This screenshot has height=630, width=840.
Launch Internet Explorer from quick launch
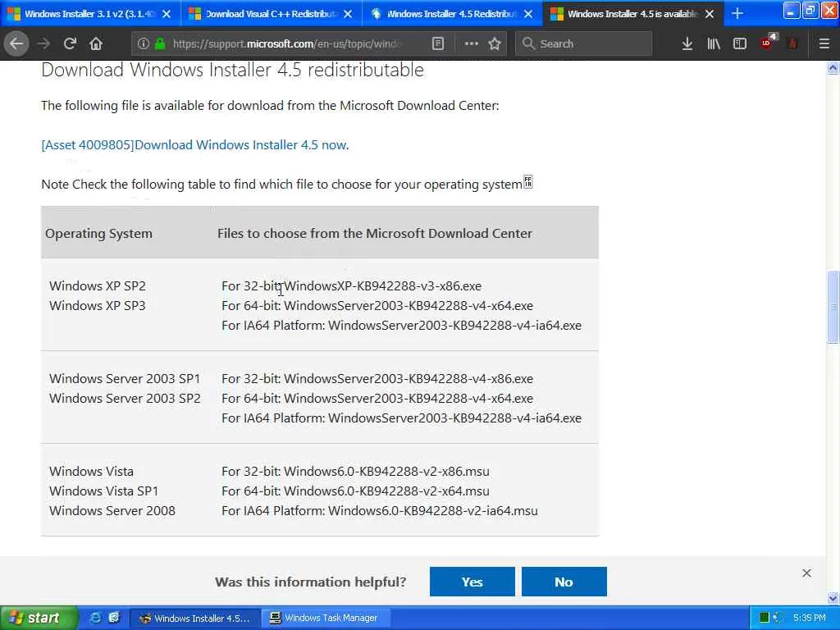[x=95, y=618]
